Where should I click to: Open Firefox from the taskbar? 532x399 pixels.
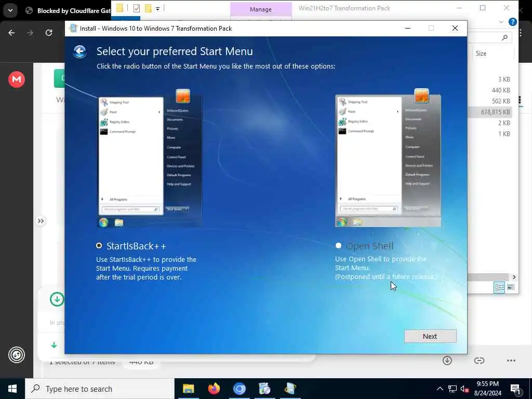[214, 389]
